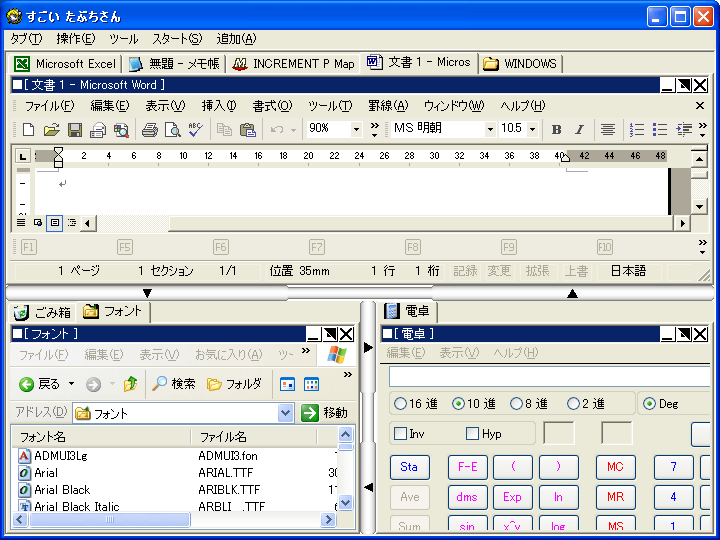Open a file with Word's Open folder icon
Screen dimensions: 720x540
51,129
